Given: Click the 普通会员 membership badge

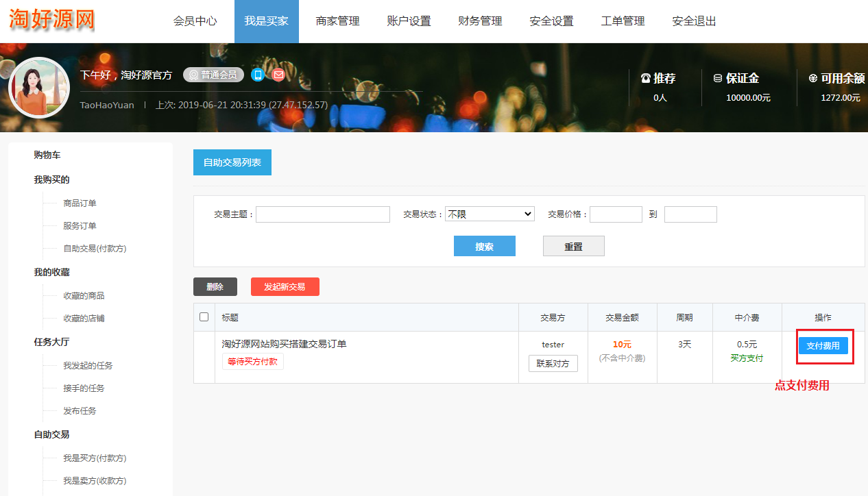Looking at the screenshot, I should pyautogui.click(x=213, y=75).
